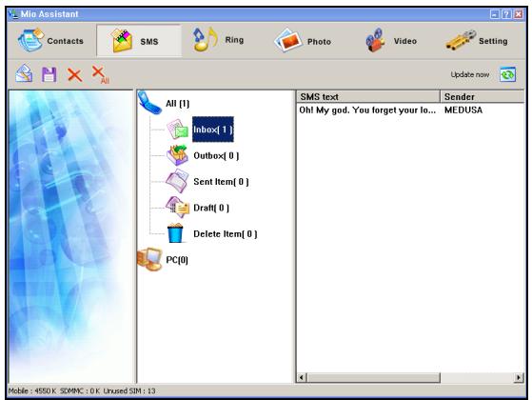Click the horizontal scrollbar right arrow
This screenshot has width=532, height=400.
coord(519,377)
